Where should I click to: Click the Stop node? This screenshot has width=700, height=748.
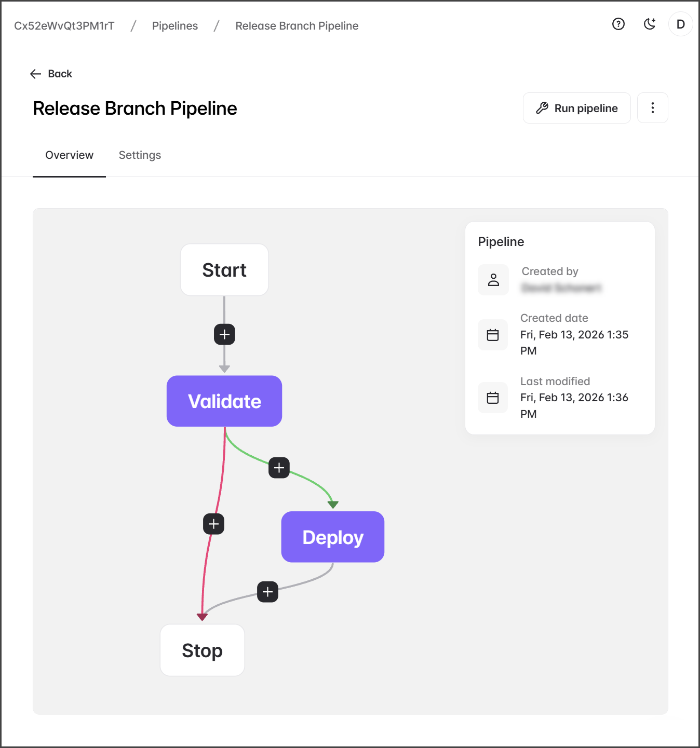pos(202,650)
